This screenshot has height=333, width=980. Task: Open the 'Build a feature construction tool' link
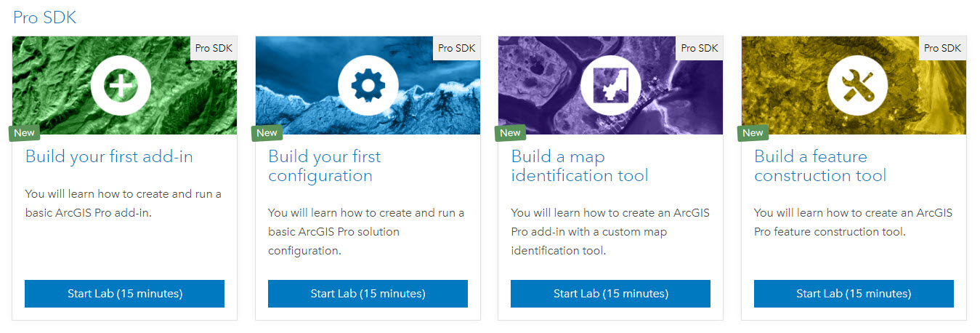point(820,166)
